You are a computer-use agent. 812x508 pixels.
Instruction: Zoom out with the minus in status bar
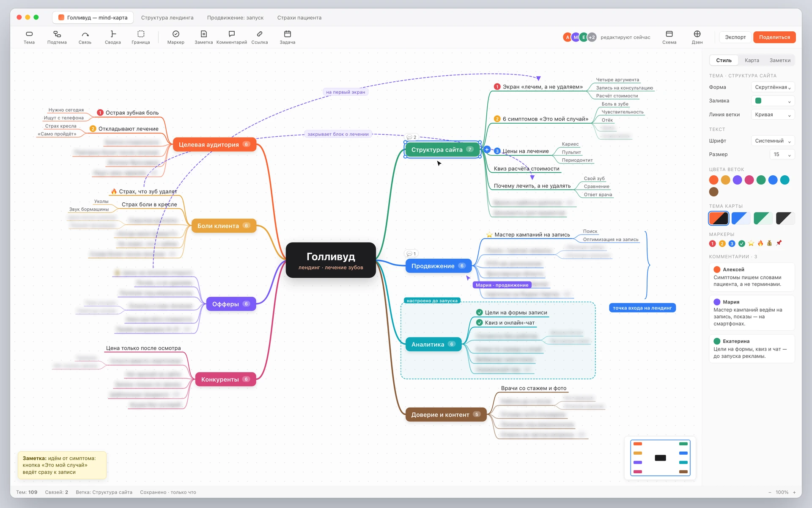click(x=770, y=492)
